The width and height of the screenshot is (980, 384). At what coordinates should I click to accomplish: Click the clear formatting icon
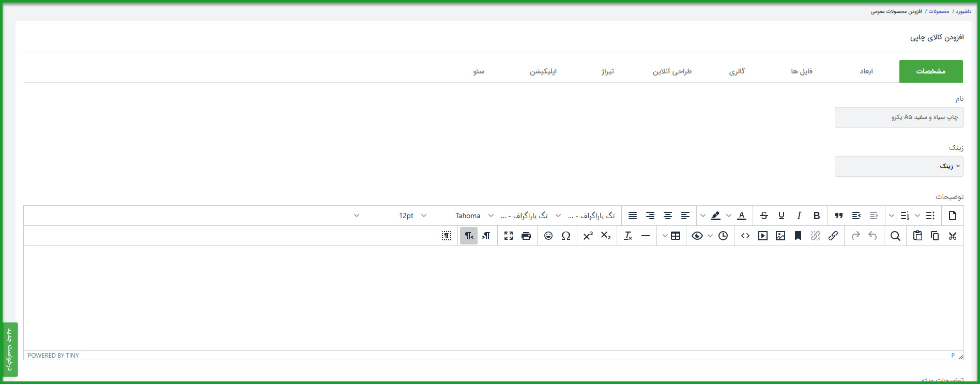coord(628,236)
